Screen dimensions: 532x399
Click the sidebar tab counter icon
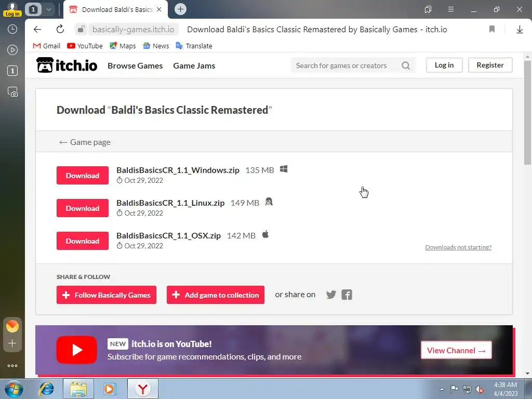(x=12, y=71)
